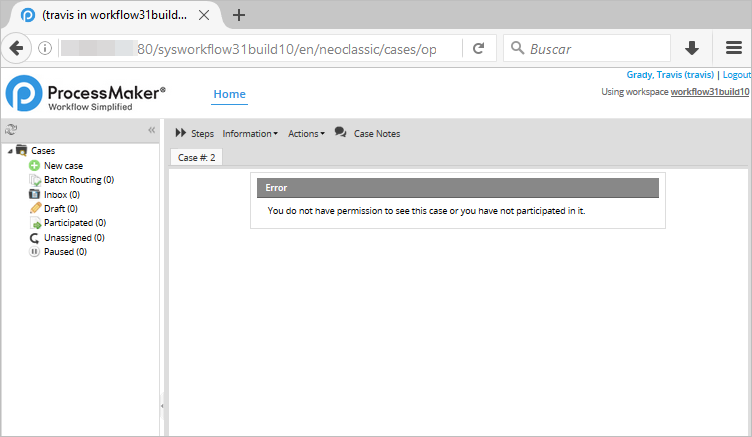Switch to the Home menu tab
The image size is (752, 437).
pos(229,94)
